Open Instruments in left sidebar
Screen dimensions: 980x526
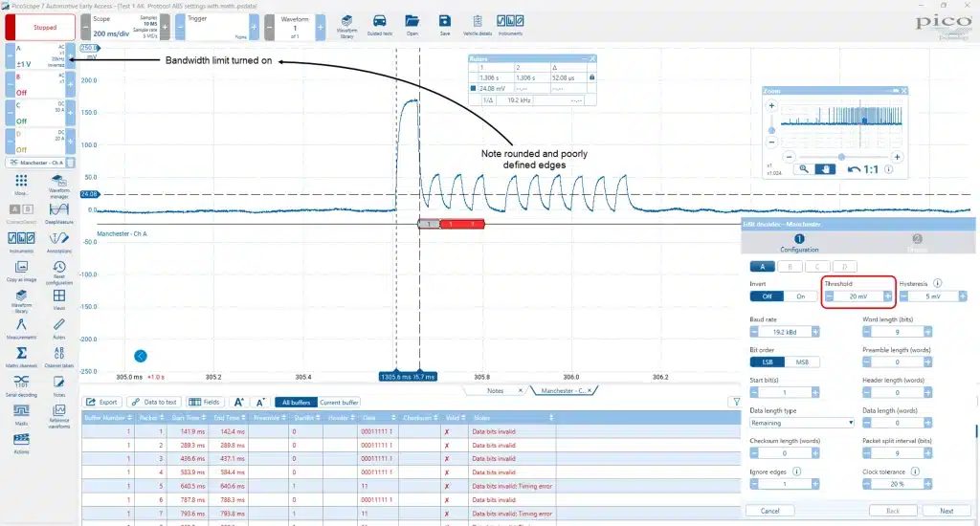(x=21, y=242)
